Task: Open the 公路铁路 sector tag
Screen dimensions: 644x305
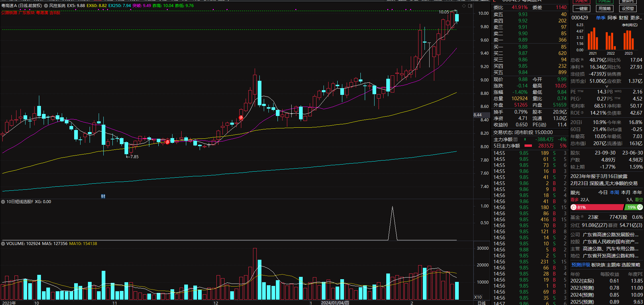Action: [x=9, y=13]
